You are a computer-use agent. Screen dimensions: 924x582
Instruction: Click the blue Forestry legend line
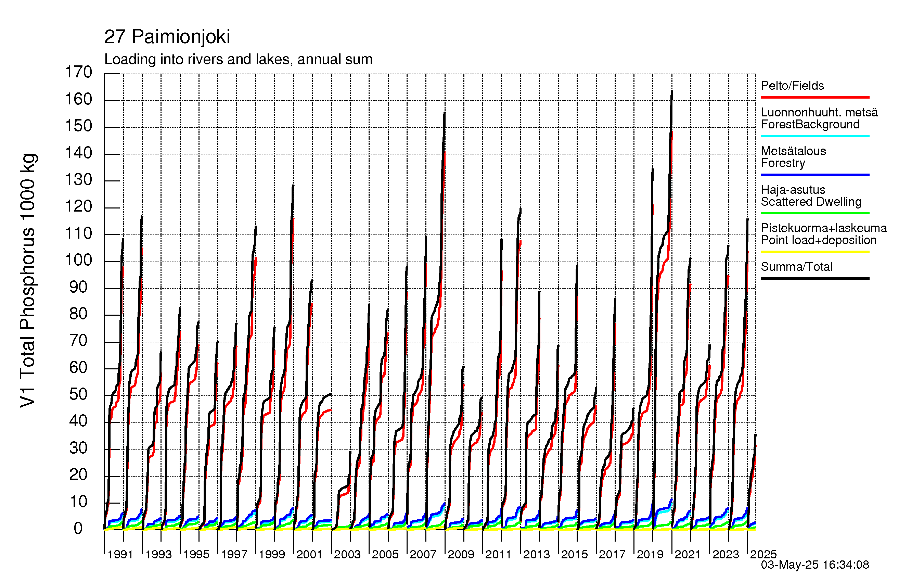pos(814,175)
